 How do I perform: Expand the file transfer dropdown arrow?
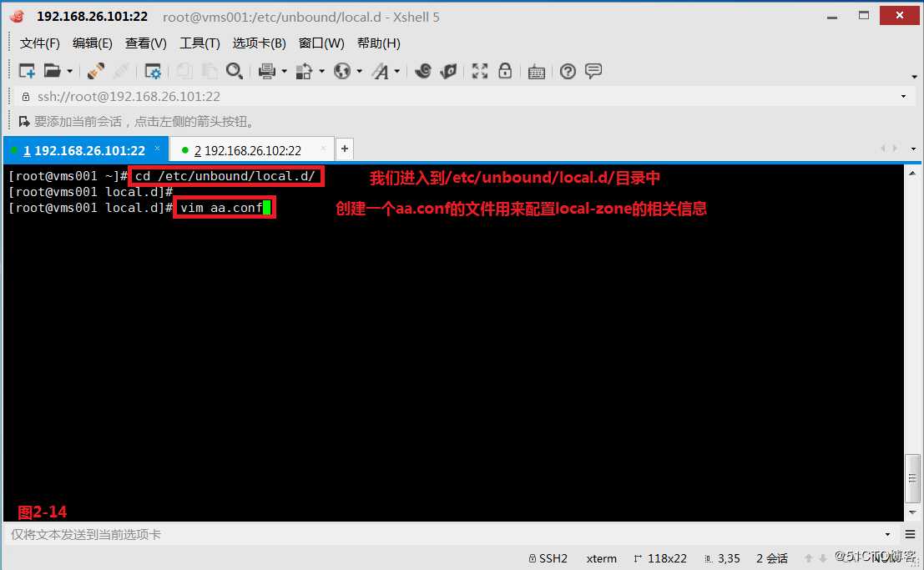[x=321, y=71]
